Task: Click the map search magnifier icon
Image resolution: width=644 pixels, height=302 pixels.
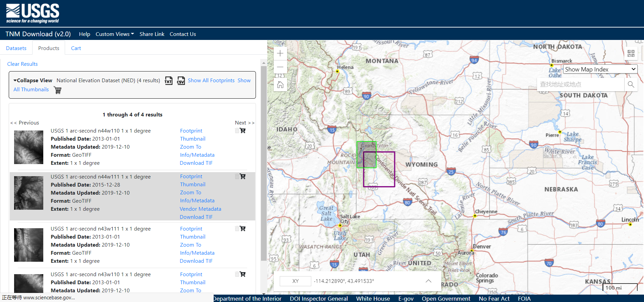Action: click(x=631, y=85)
